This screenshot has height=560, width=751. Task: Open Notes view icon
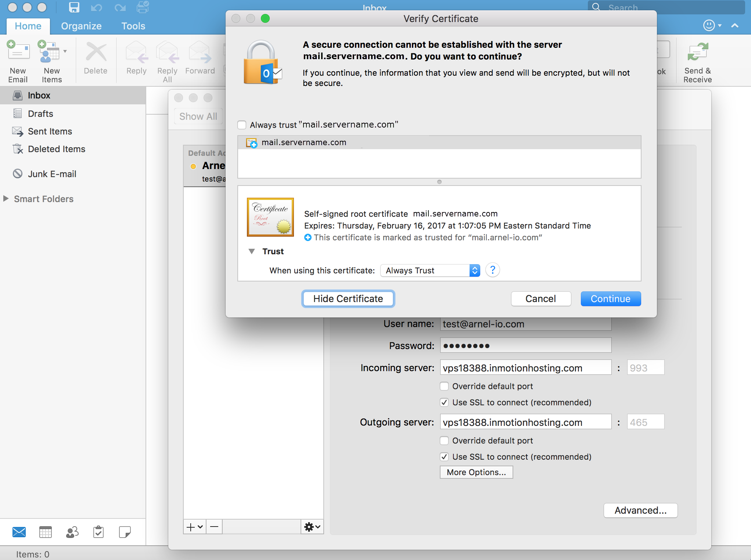(x=125, y=532)
